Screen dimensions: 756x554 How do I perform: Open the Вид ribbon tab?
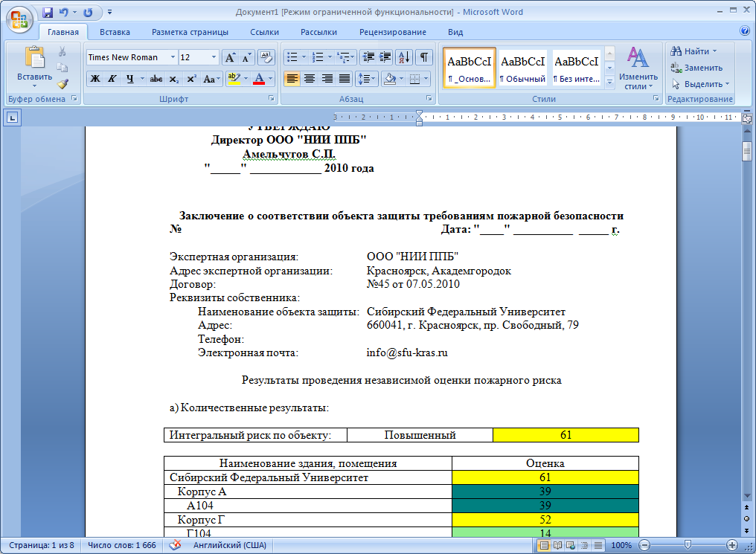(455, 32)
